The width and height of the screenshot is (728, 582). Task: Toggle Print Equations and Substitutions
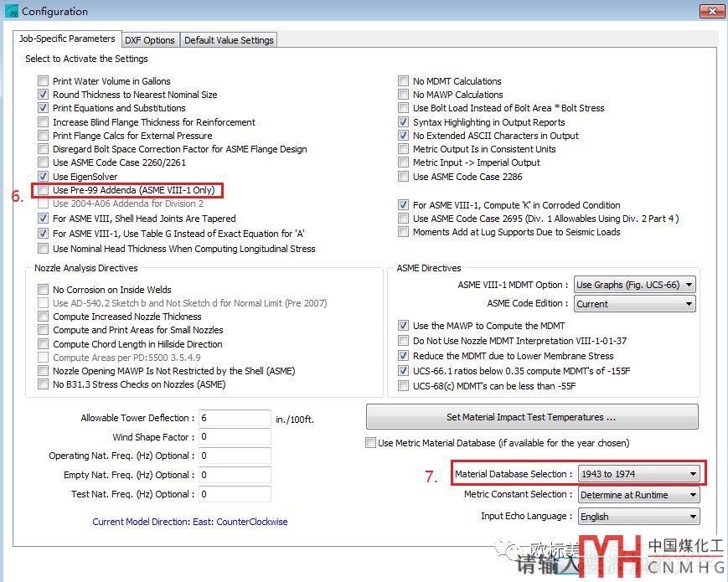(44, 108)
